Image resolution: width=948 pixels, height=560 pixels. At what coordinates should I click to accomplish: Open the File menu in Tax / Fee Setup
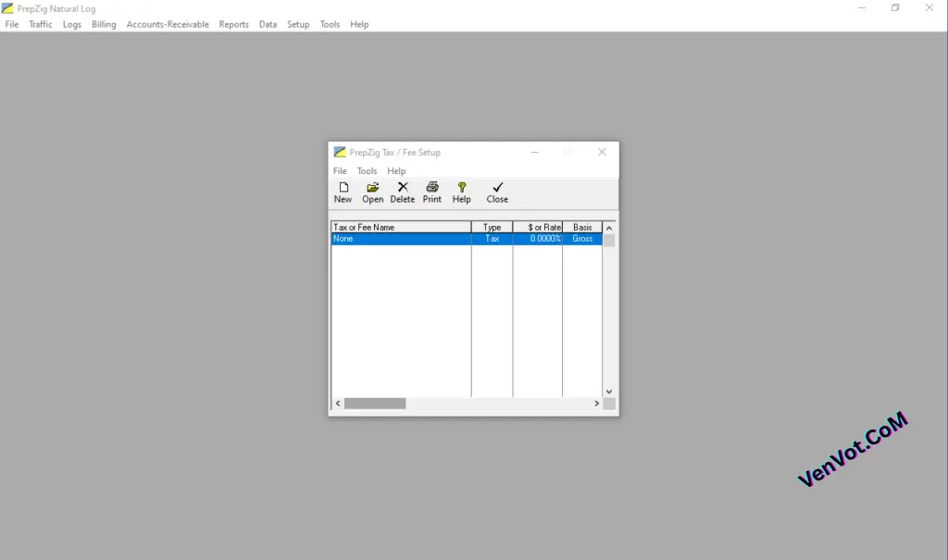pyautogui.click(x=340, y=171)
